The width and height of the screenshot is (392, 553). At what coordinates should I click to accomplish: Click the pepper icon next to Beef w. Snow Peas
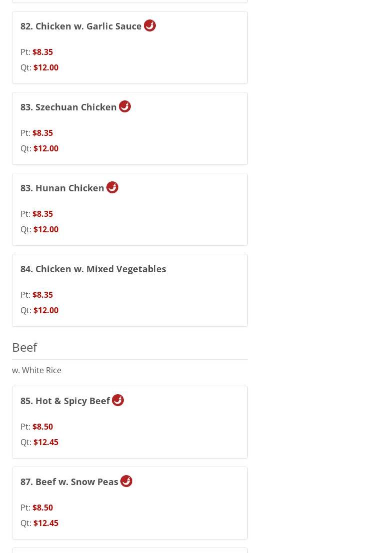(x=126, y=481)
